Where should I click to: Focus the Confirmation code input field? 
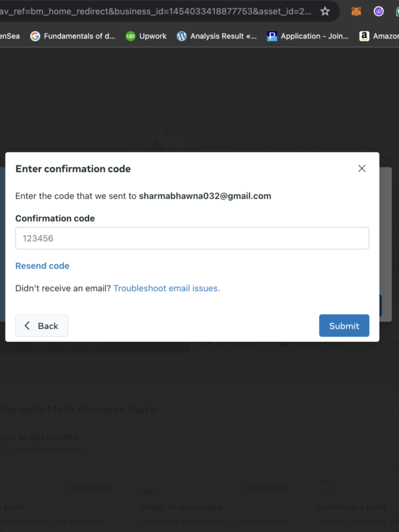point(192,238)
